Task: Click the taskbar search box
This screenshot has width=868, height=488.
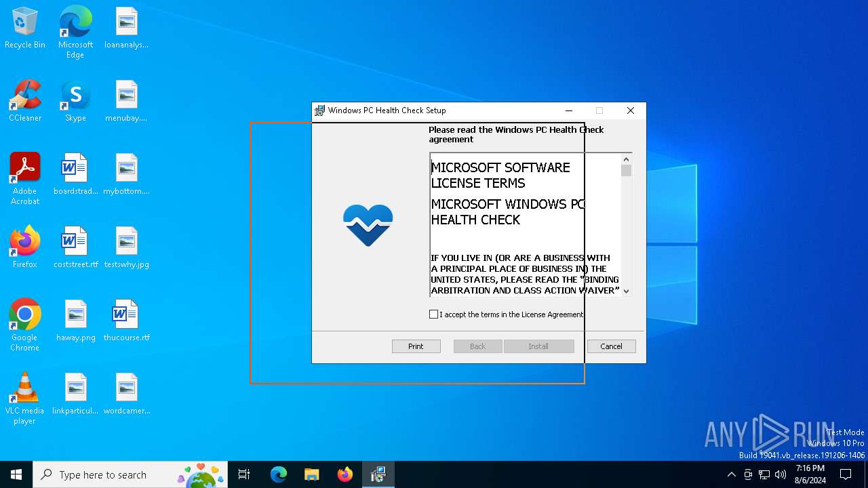Action: (x=130, y=474)
